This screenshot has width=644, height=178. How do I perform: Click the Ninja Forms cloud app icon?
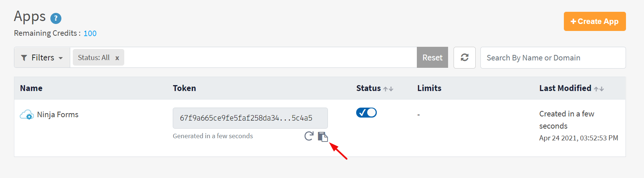click(x=27, y=115)
